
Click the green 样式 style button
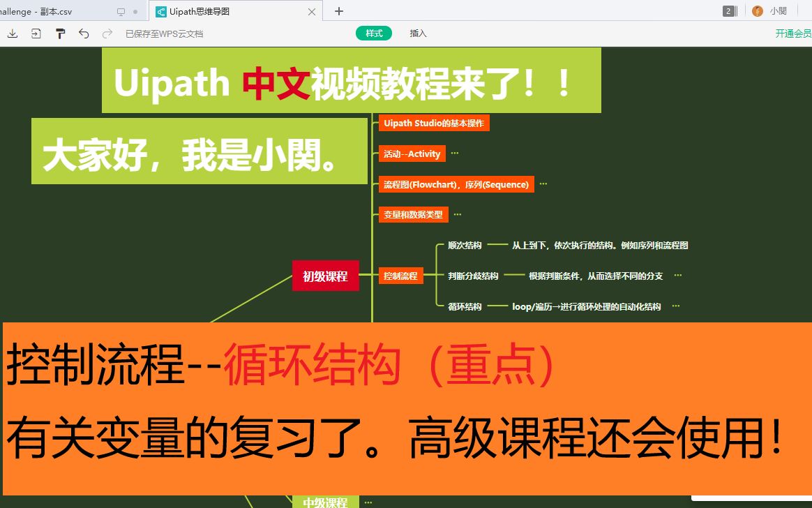pos(374,33)
